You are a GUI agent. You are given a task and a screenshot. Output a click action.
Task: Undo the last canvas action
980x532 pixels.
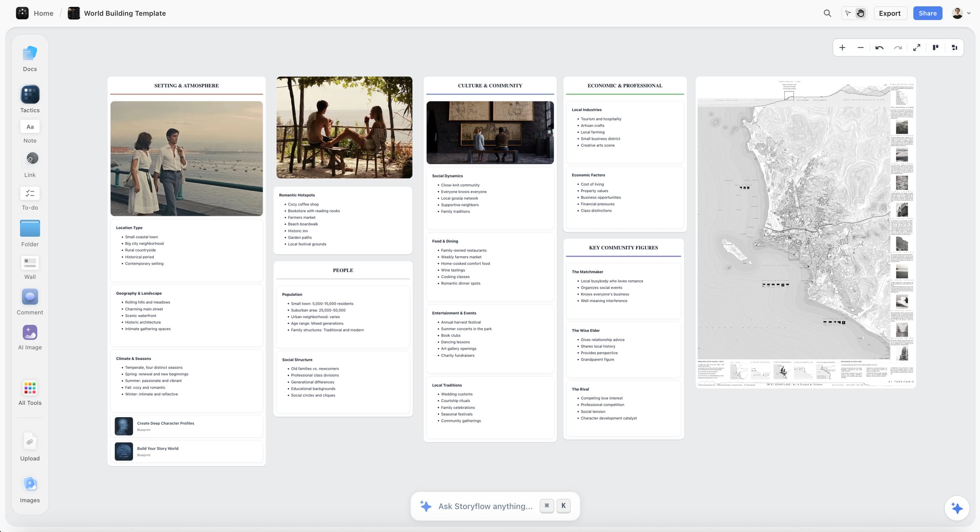coord(879,47)
